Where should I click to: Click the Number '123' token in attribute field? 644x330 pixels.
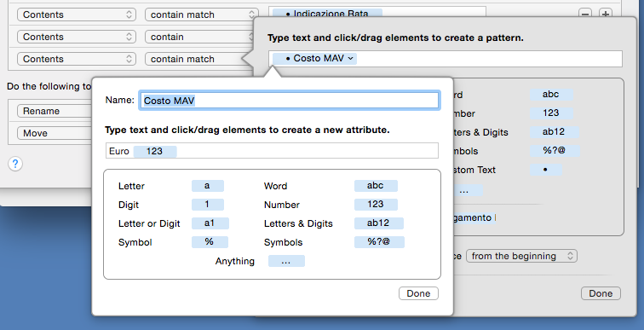click(x=155, y=151)
